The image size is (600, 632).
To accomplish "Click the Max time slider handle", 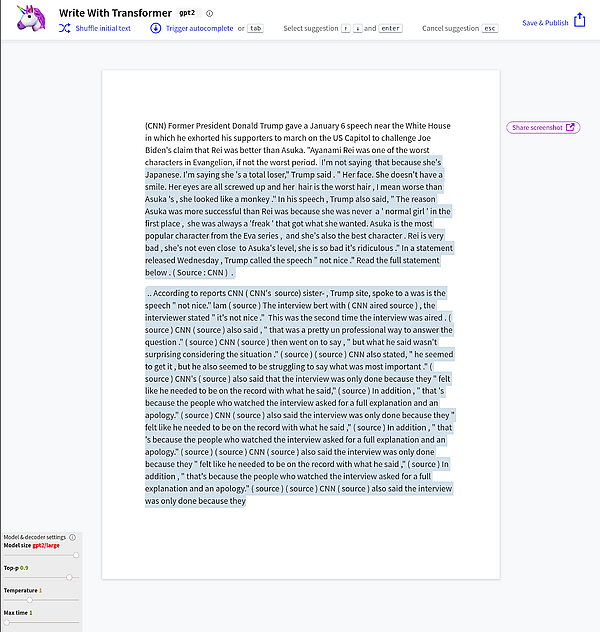I will [x=6, y=622].
